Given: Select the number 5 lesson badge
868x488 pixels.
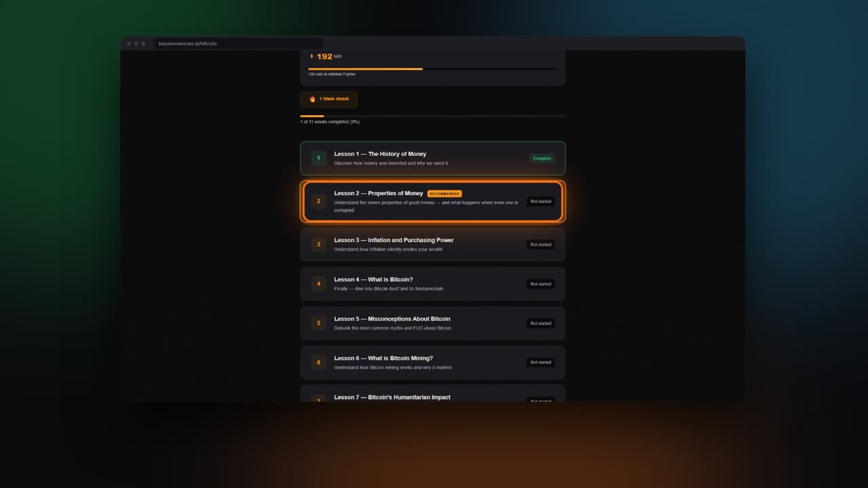Looking at the screenshot, I should [x=319, y=323].
